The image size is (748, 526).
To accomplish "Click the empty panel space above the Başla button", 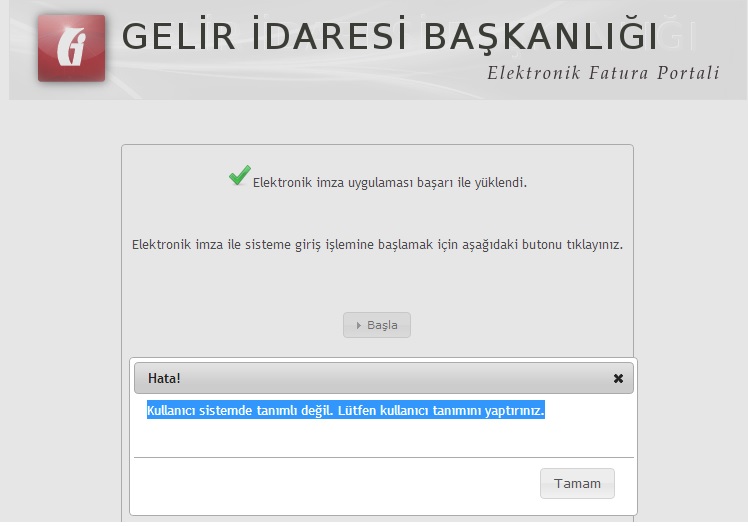I will pyautogui.click(x=377, y=285).
